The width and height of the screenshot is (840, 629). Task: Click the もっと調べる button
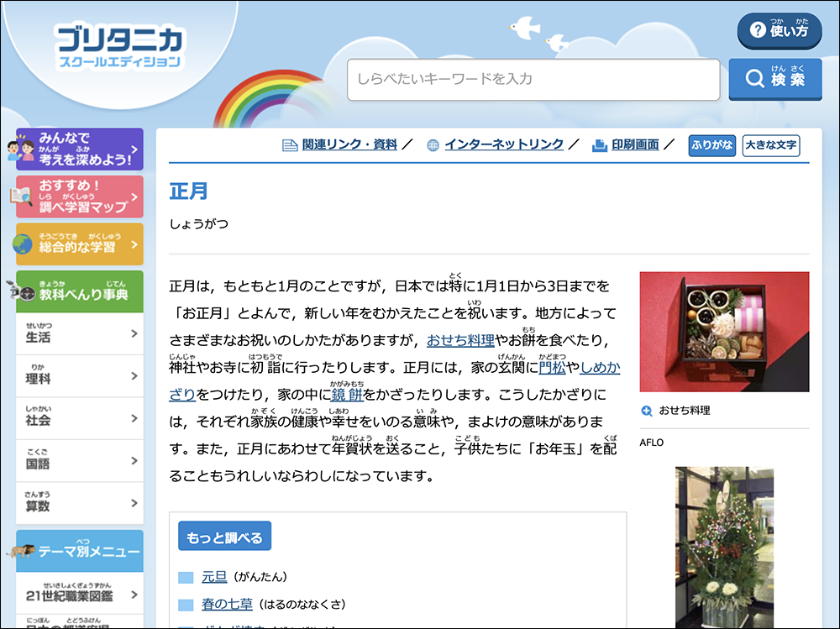coord(224,537)
